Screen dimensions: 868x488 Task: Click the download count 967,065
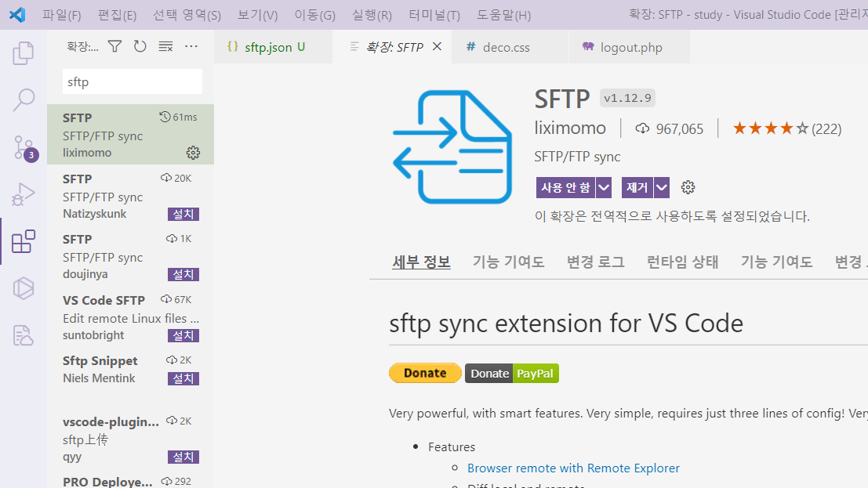[x=670, y=129]
